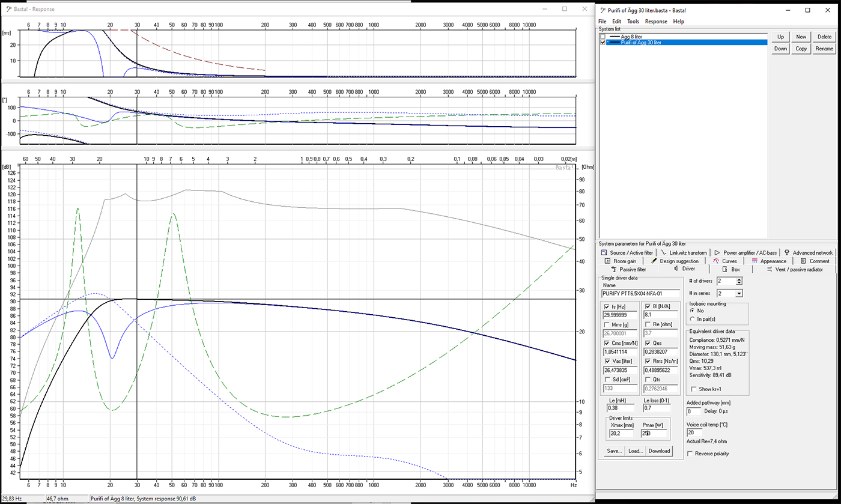Click the Xmax [mm] input field
The width and height of the screenshot is (841, 504).
[621, 433]
